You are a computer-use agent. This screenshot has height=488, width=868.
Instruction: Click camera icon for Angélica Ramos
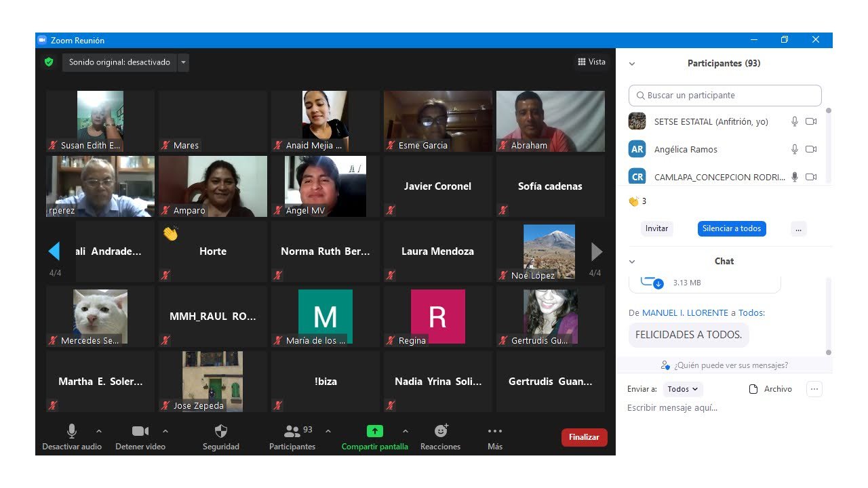click(x=811, y=149)
